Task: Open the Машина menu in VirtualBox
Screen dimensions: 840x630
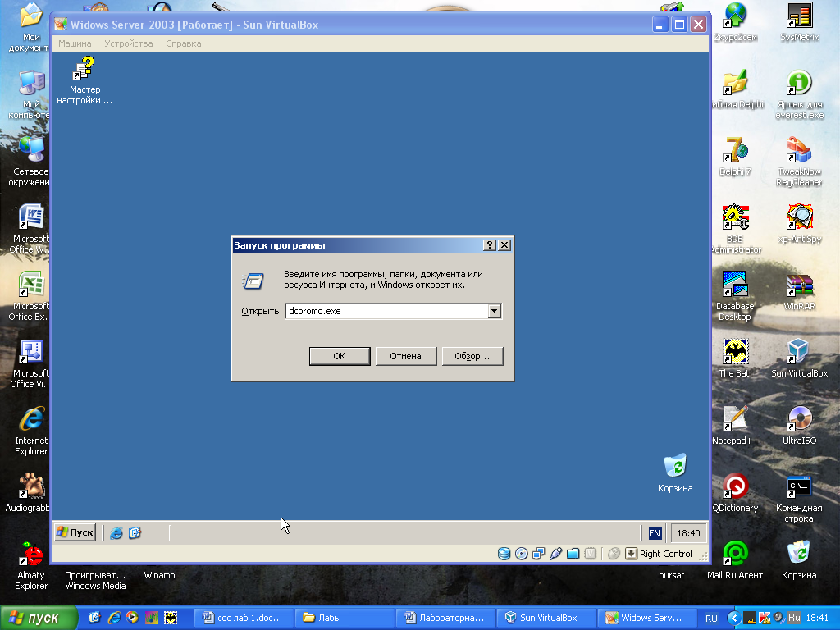Action: pyautogui.click(x=75, y=43)
